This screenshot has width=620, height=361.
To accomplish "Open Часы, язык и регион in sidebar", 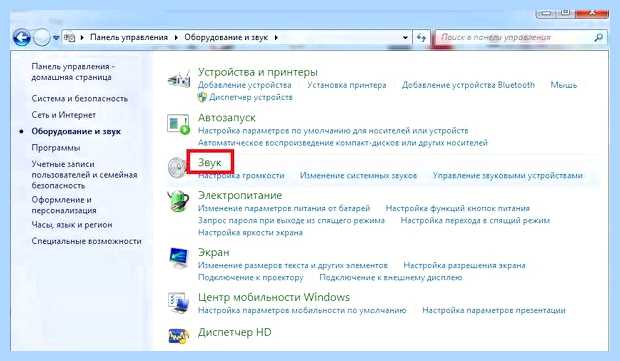I will tap(72, 225).
